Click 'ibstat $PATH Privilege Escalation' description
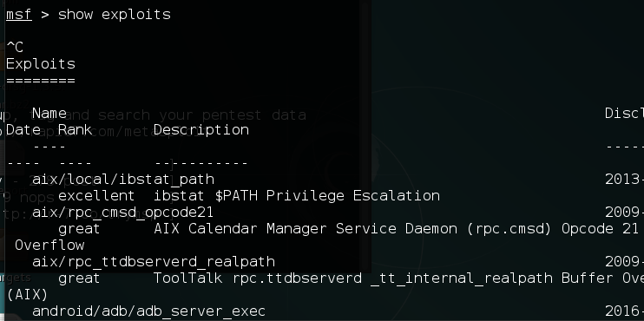644x321 pixels. tap(297, 196)
